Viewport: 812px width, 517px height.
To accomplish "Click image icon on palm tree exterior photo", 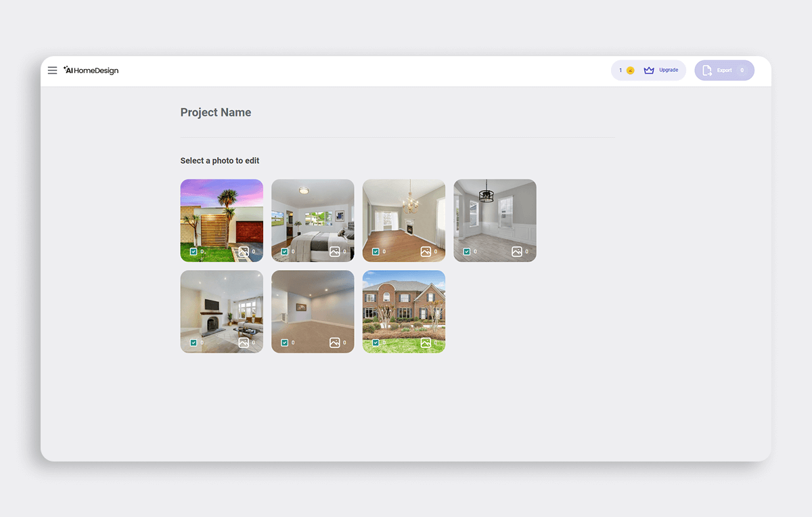I will [x=244, y=251].
